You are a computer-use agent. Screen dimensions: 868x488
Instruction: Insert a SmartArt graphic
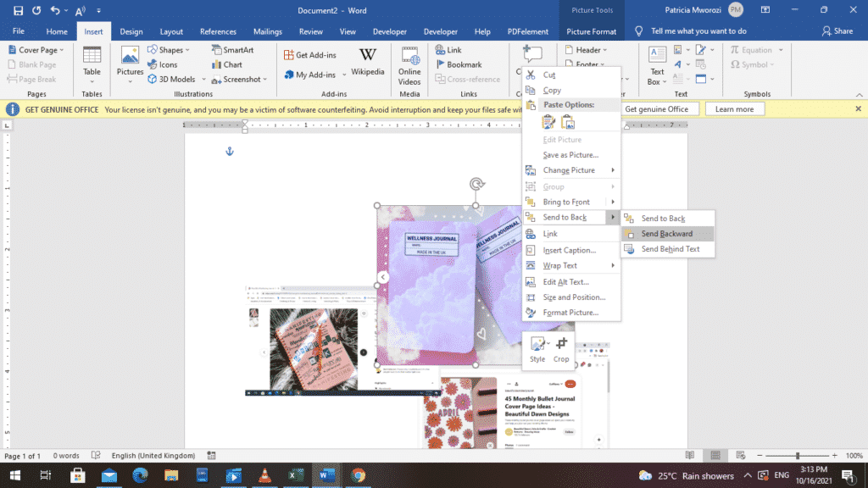click(233, 50)
